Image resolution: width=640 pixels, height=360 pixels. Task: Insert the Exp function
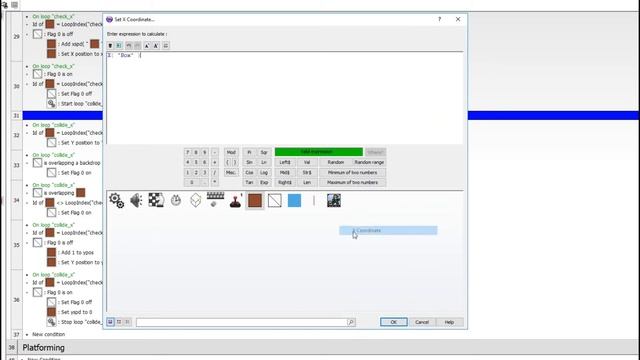point(264,182)
